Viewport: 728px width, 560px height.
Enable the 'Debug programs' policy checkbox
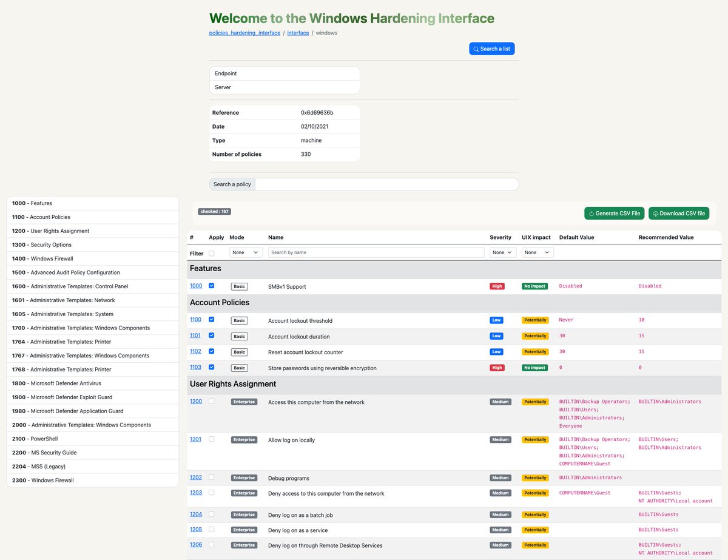pos(211,477)
